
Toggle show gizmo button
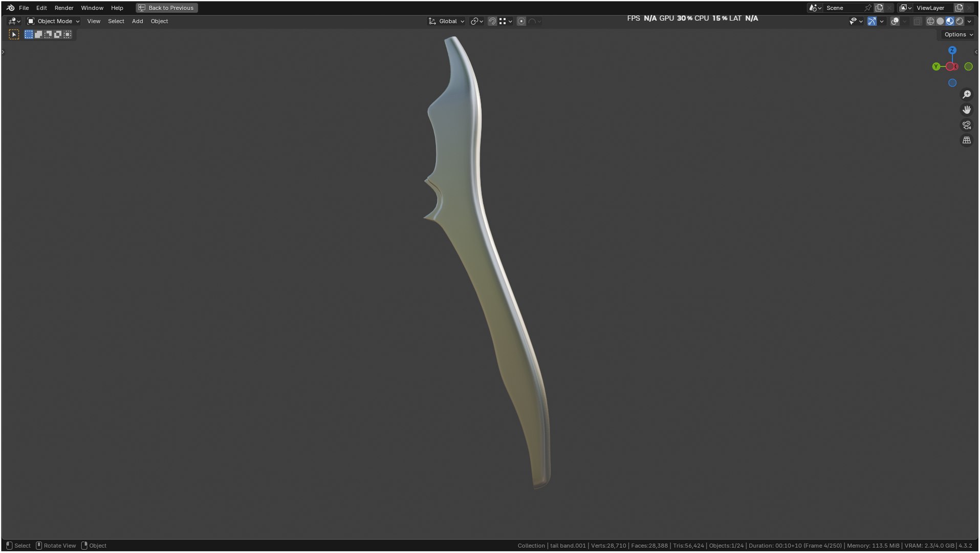872,21
